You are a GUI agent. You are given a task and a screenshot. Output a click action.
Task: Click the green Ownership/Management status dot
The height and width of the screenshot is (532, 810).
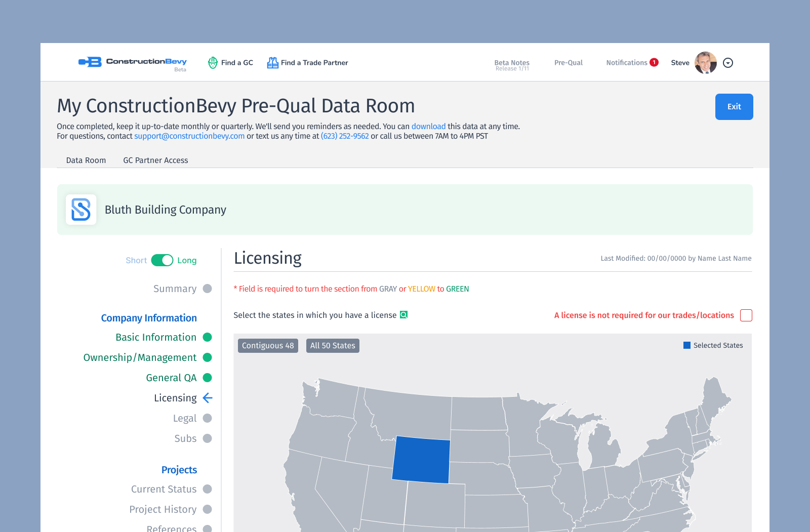tap(207, 357)
